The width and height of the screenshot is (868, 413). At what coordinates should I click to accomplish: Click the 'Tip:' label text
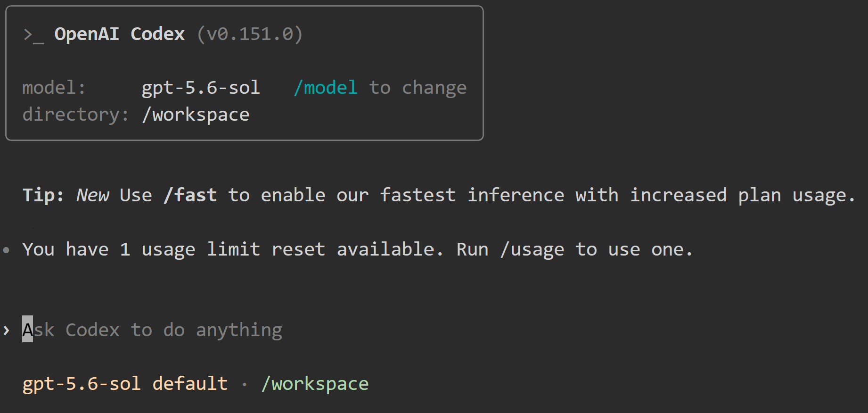click(x=43, y=195)
